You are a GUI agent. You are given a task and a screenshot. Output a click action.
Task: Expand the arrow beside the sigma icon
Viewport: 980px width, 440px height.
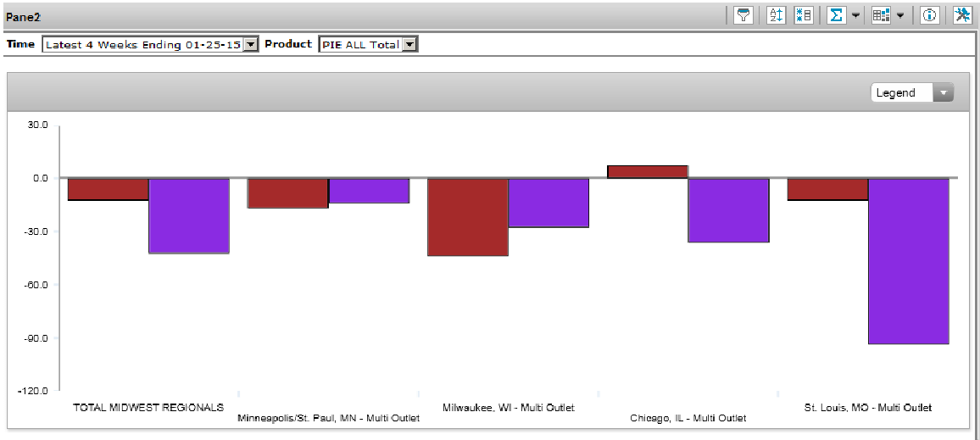click(x=855, y=15)
